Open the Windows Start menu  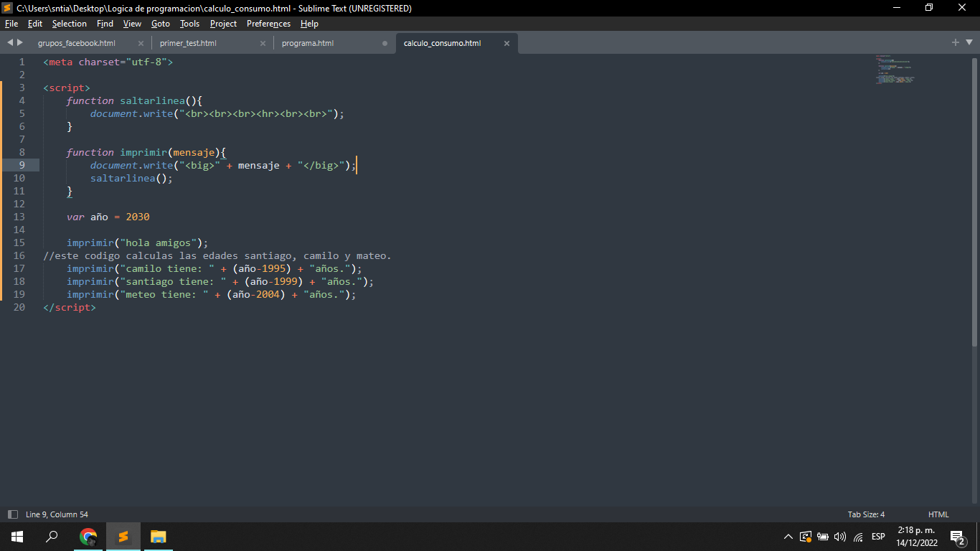pos(17,536)
